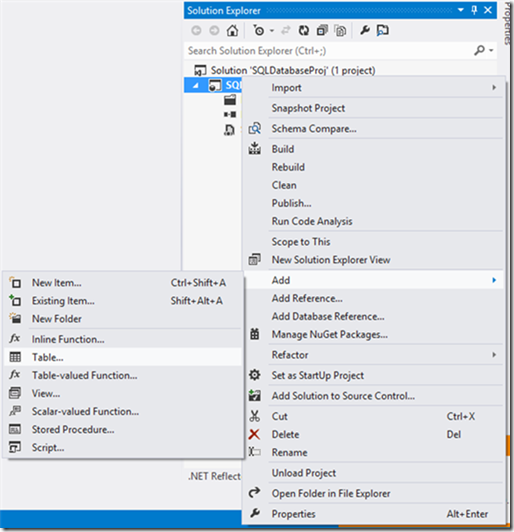Click the Home icon in Solution Explorer toolbar
The height and width of the screenshot is (532, 514).
pos(232,31)
